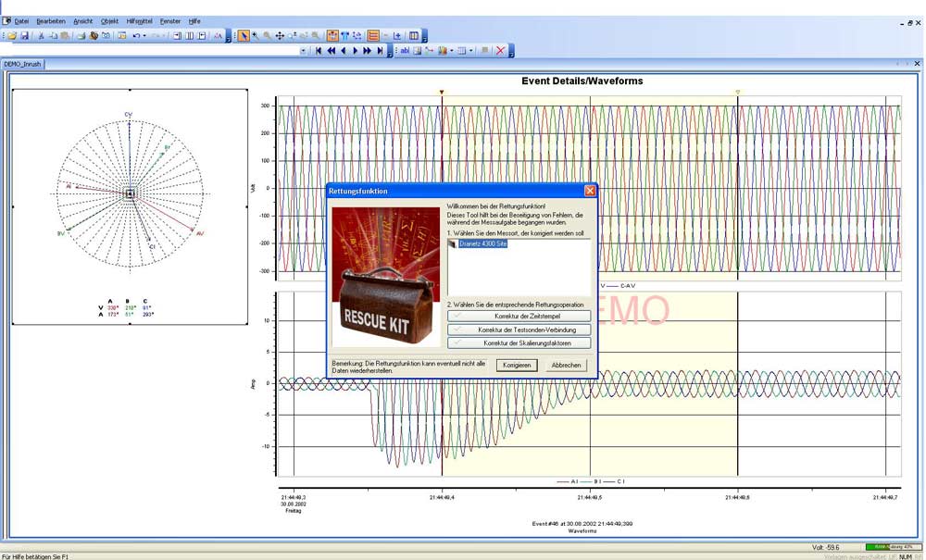Click the open folder toolbar icon
The image size is (926, 560).
click(x=12, y=35)
